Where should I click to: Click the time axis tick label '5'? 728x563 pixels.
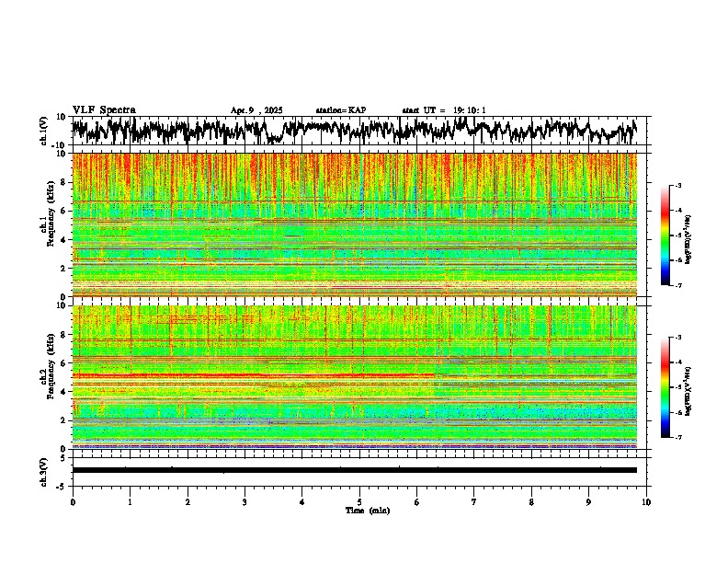click(x=359, y=502)
